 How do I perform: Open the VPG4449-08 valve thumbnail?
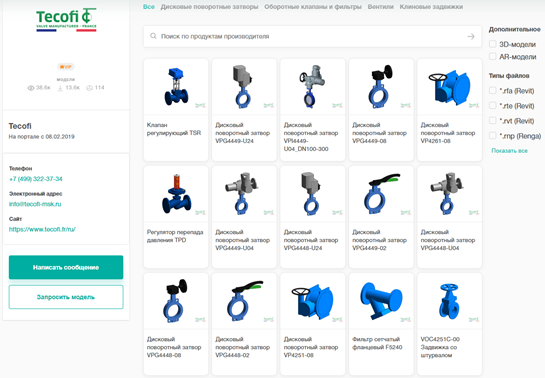[x=381, y=87]
